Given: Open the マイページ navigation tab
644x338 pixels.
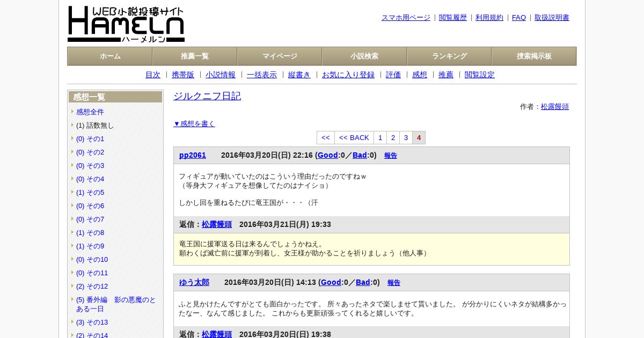Looking at the screenshot, I should tap(280, 56).
